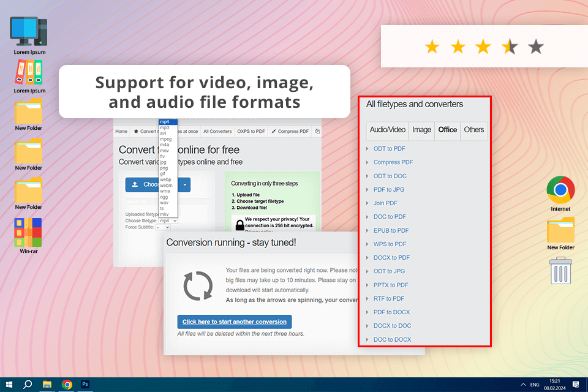588x392 pixels.
Task: Open the ODT to DOC converter link
Action: pos(390,176)
